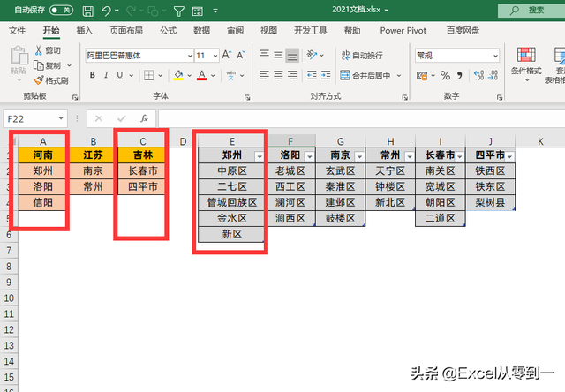
Task: Click the decrease font size icon
Action: pos(241,55)
